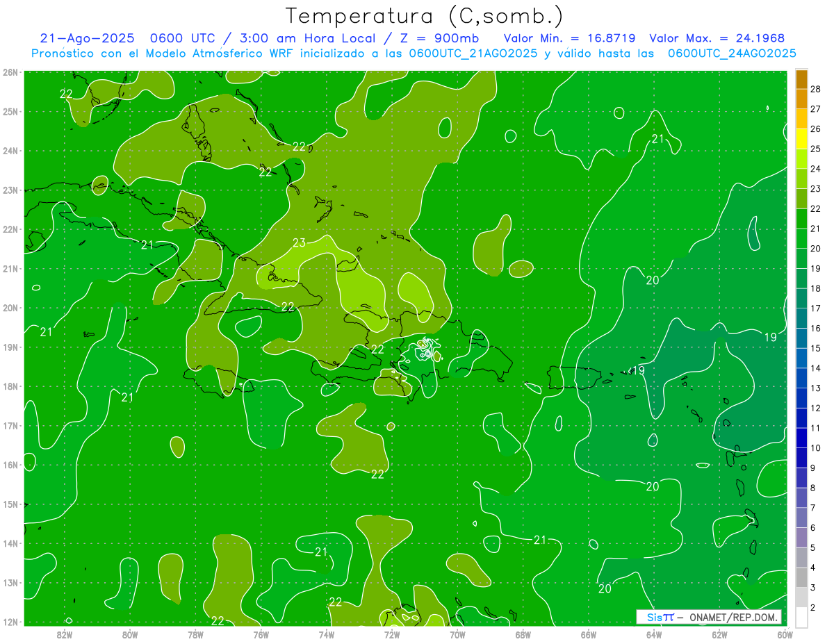Click the brown legend swatch above 28

coord(801,79)
